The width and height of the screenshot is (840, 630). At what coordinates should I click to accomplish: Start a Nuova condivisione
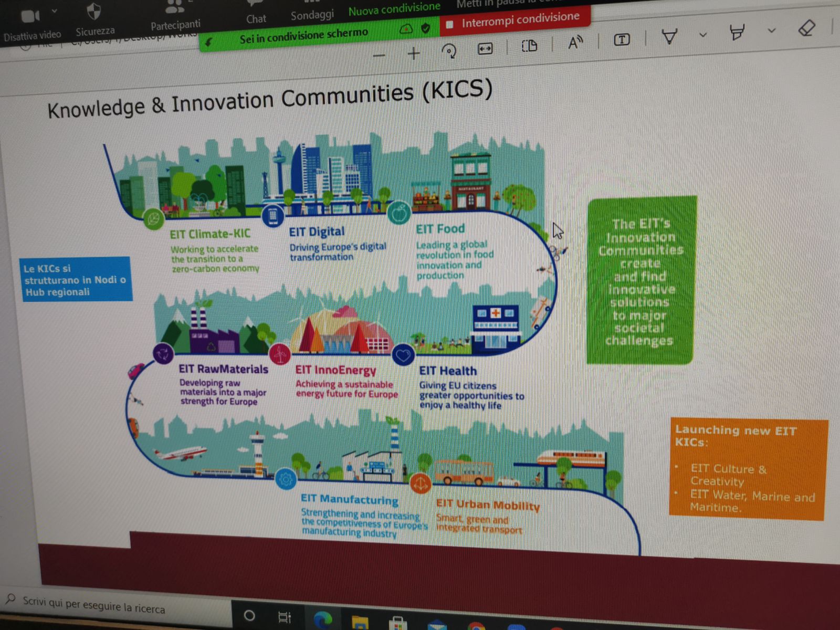[394, 9]
